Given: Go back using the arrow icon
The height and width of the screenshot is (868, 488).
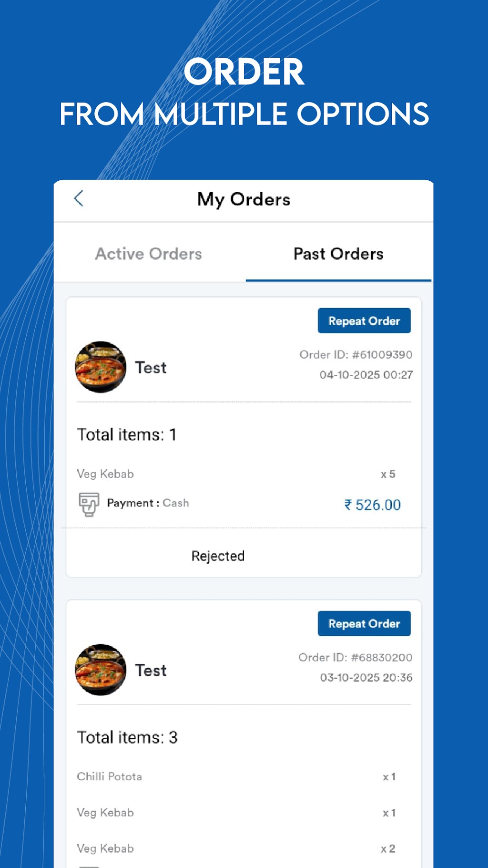Looking at the screenshot, I should tap(79, 198).
